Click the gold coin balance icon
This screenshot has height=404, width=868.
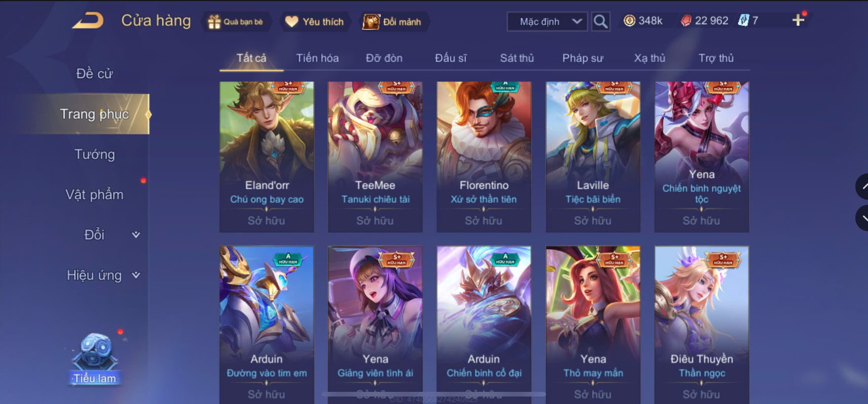629,20
